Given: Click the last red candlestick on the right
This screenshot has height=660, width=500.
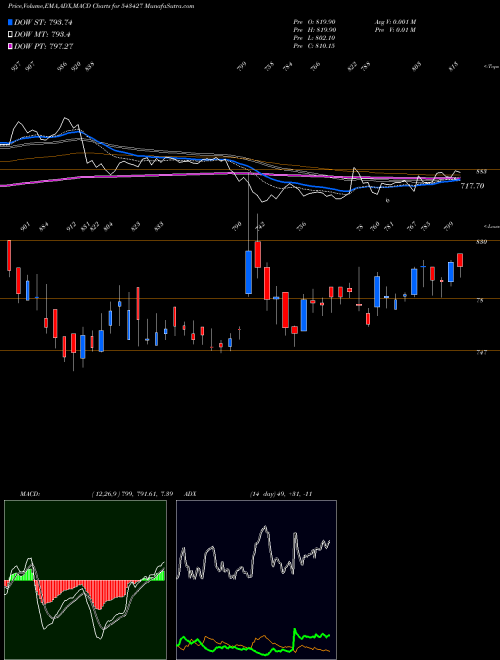Looking at the screenshot, I should click(460, 260).
